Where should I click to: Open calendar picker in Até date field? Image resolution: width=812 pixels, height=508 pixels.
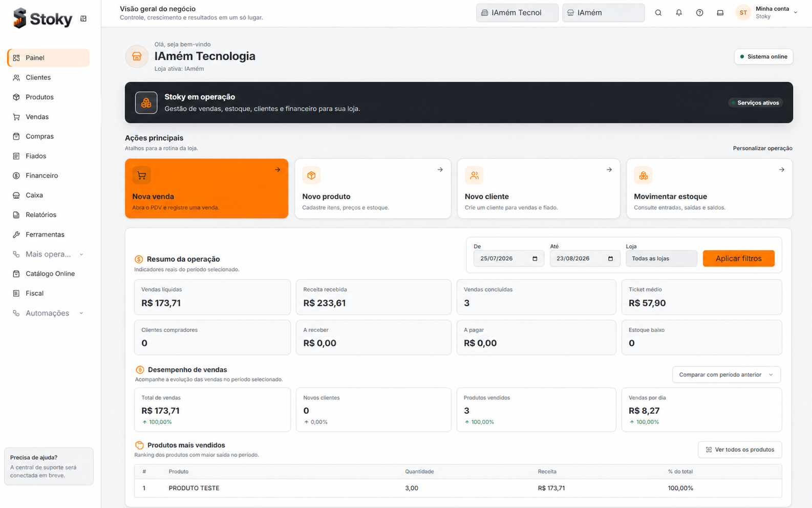point(610,259)
